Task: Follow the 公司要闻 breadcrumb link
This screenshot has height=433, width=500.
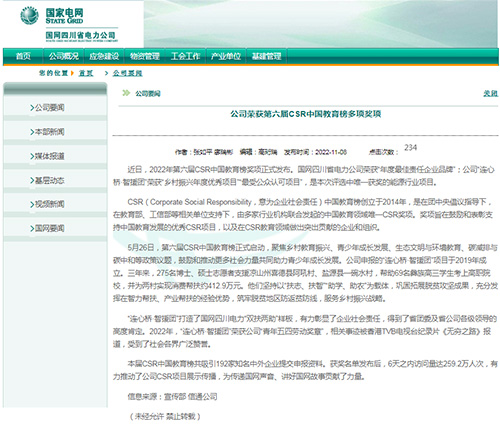Action: click(127, 73)
